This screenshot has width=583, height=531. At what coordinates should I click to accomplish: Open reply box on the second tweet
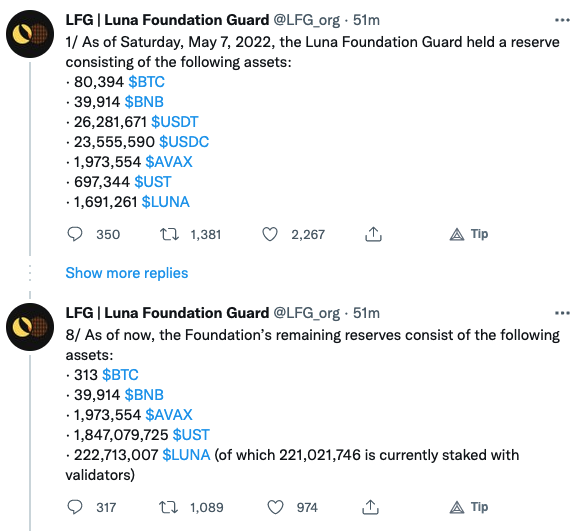tap(75, 507)
